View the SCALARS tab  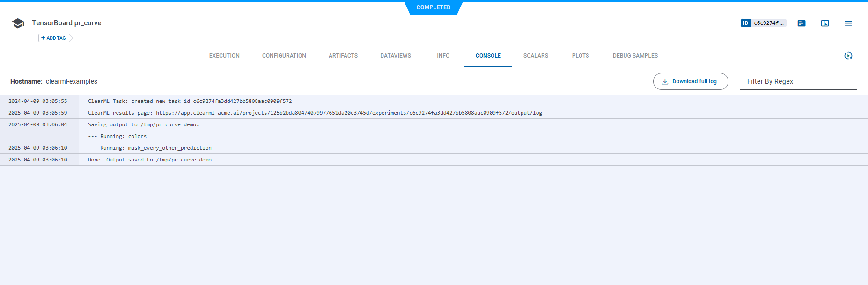(x=536, y=56)
